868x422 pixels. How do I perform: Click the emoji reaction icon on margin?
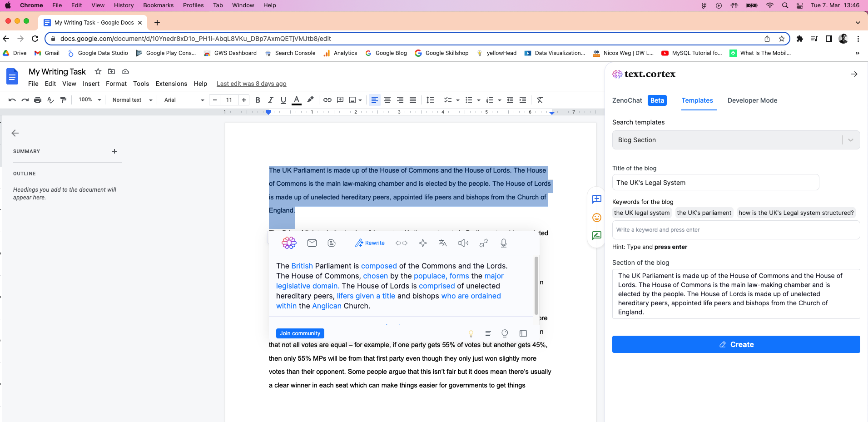[x=597, y=218]
